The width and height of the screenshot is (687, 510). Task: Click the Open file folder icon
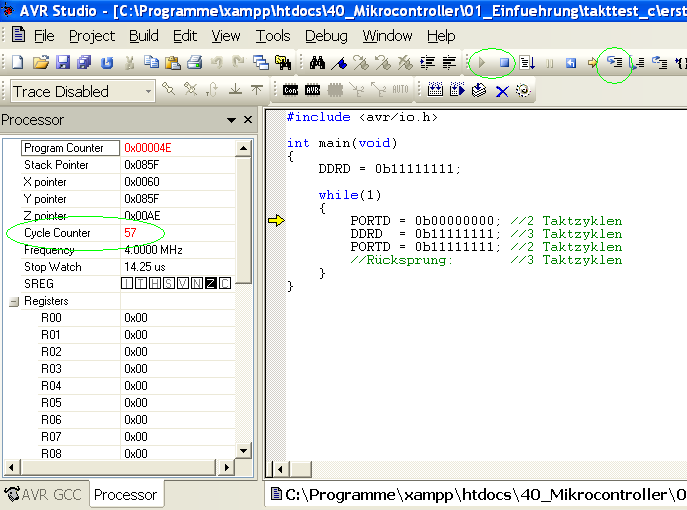tap(40, 62)
